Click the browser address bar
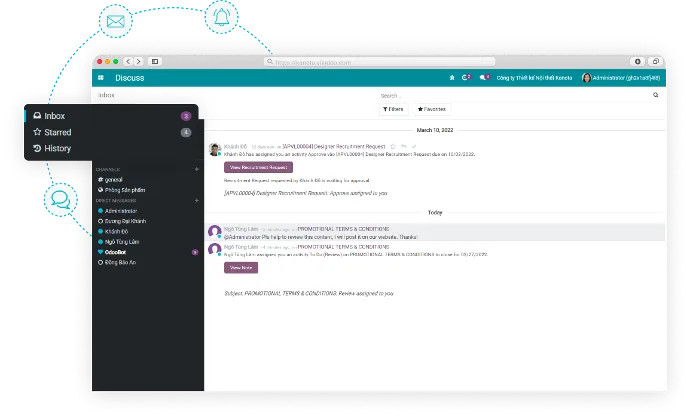Screen dimensions: 690x418 click(379, 62)
